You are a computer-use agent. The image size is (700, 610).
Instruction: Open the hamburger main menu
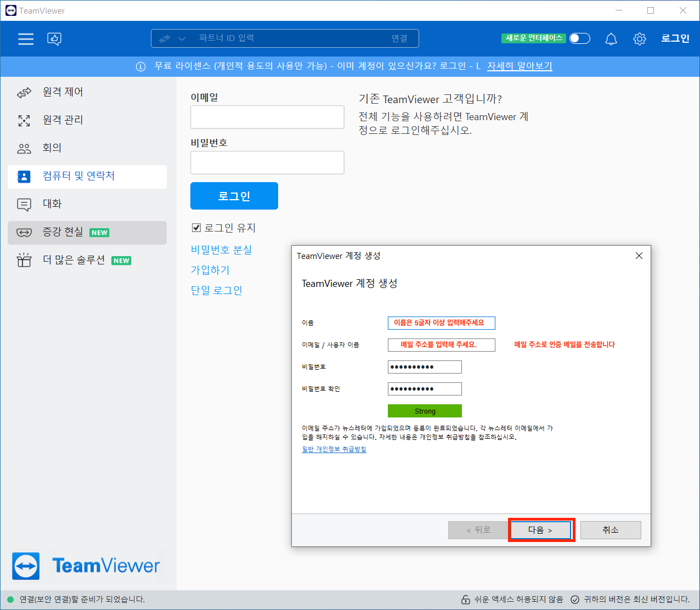click(x=25, y=38)
